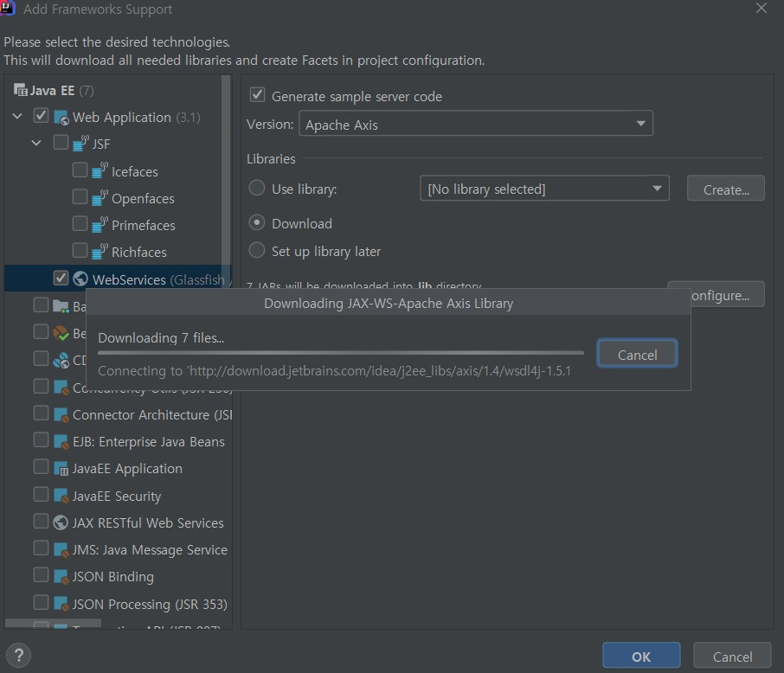Viewport: 784px width, 673px height.
Task: Click the download progress bar
Action: (340, 353)
